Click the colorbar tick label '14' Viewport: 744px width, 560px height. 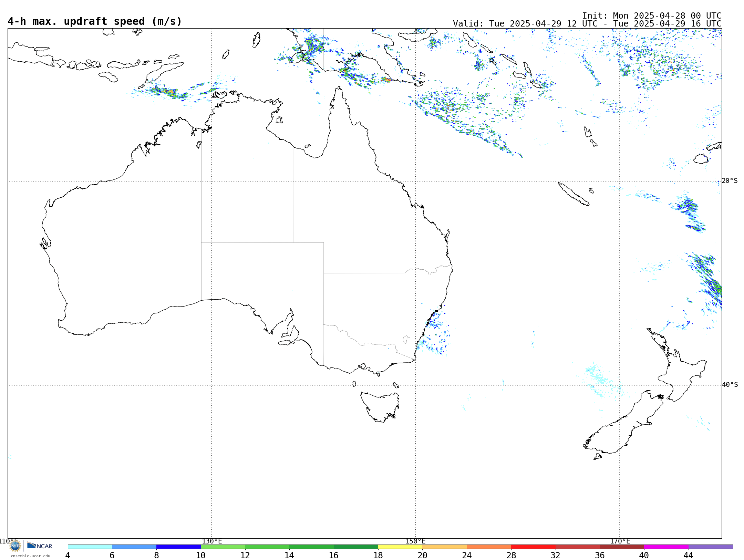point(289,556)
